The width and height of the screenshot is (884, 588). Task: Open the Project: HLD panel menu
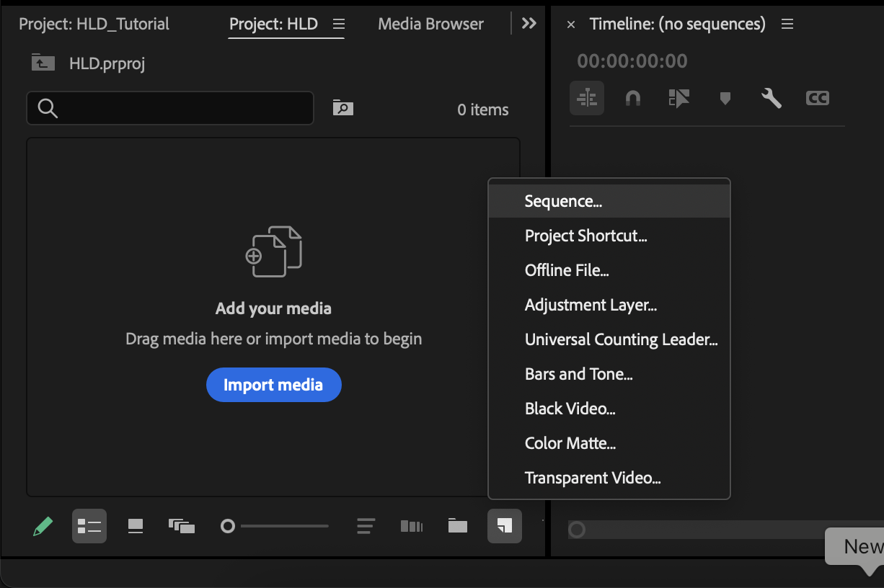coord(338,24)
